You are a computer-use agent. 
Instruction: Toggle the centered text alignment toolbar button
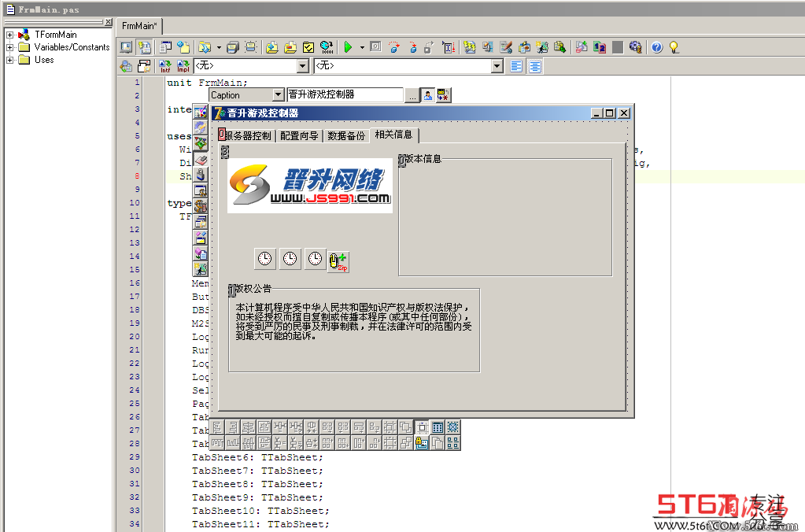pyautogui.click(x=535, y=66)
